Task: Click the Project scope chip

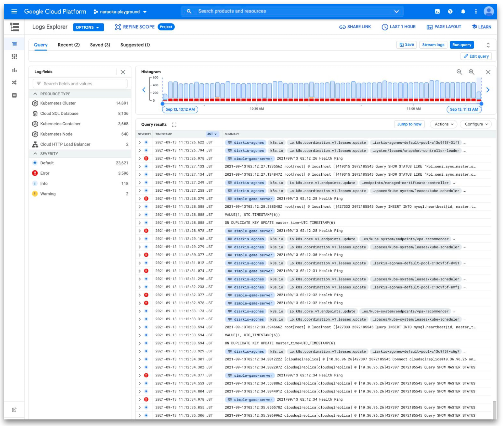Action: [x=166, y=27]
